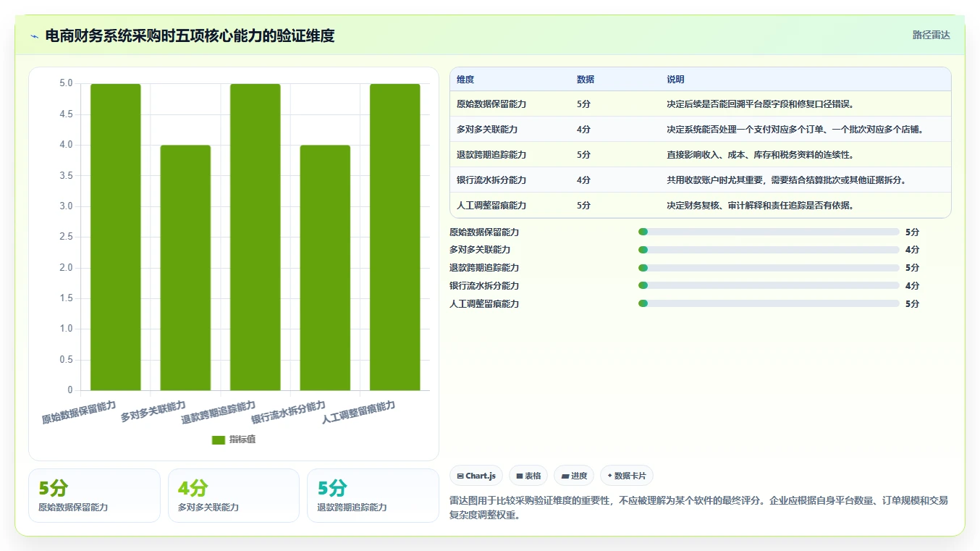Click the 说明 column header

675,80
